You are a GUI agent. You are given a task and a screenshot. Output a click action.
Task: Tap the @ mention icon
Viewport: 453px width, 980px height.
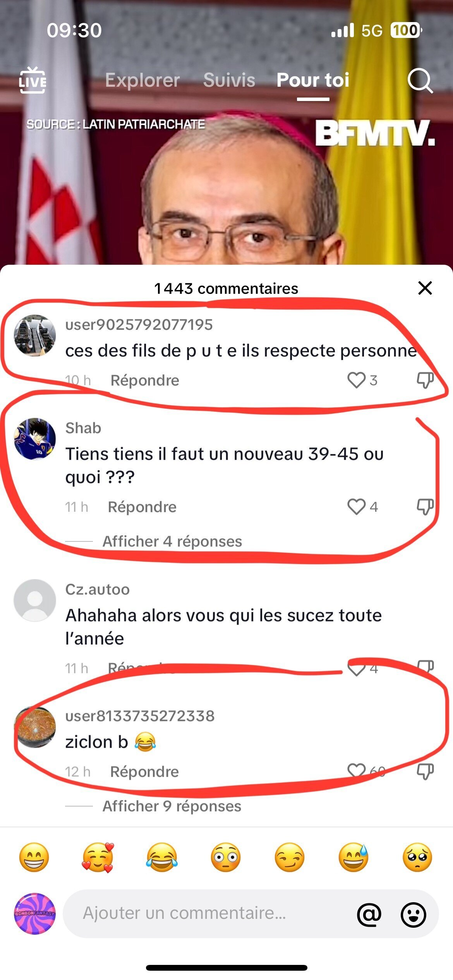coord(369,914)
